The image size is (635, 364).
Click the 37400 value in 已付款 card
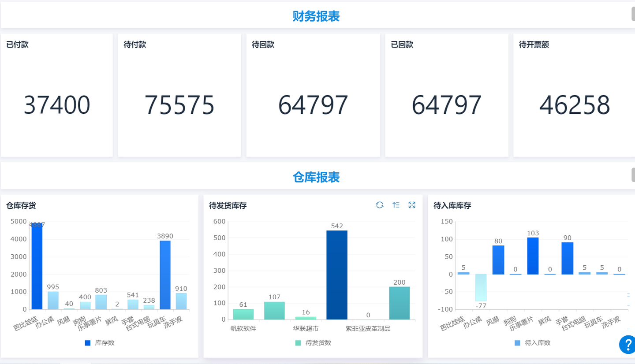[x=57, y=105]
